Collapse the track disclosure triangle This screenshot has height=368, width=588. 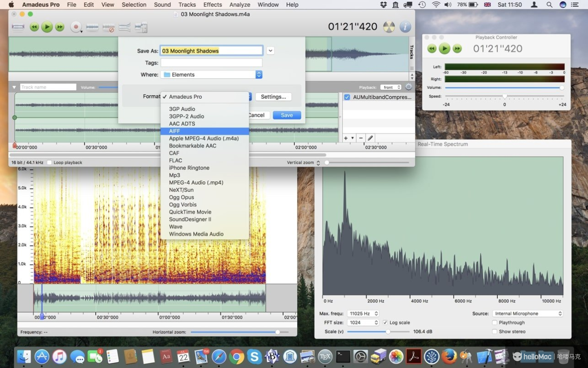pyautogui.click(x=14, y=87)
